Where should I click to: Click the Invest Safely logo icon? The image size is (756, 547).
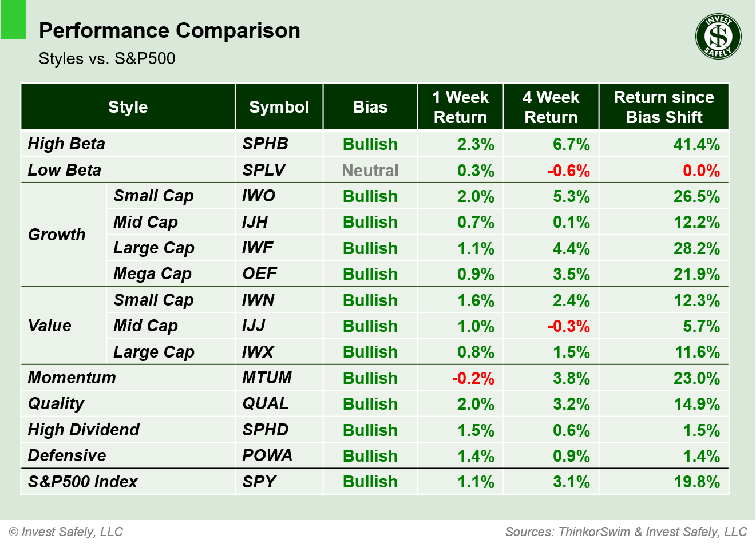(718, 37)
